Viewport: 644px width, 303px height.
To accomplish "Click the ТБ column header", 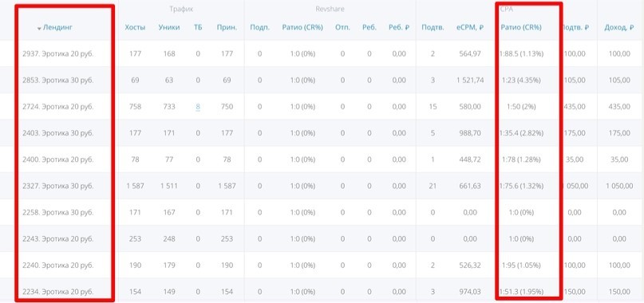I will click(198, 28).
